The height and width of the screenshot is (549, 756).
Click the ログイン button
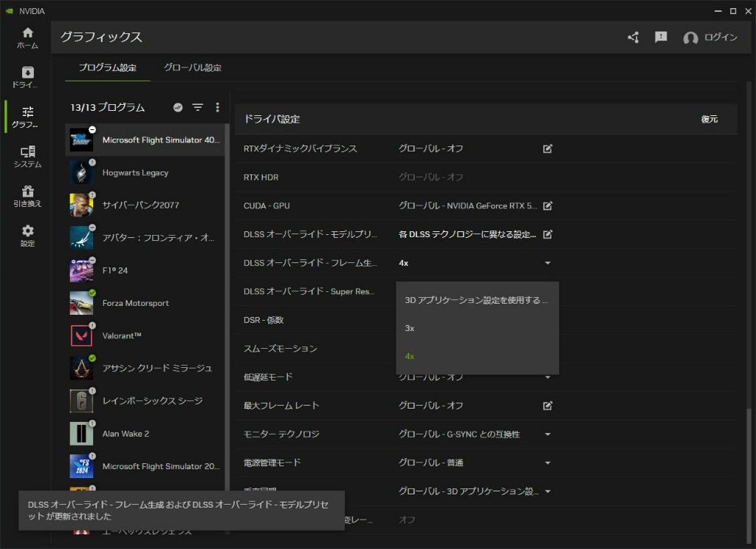tap(711, 38)
